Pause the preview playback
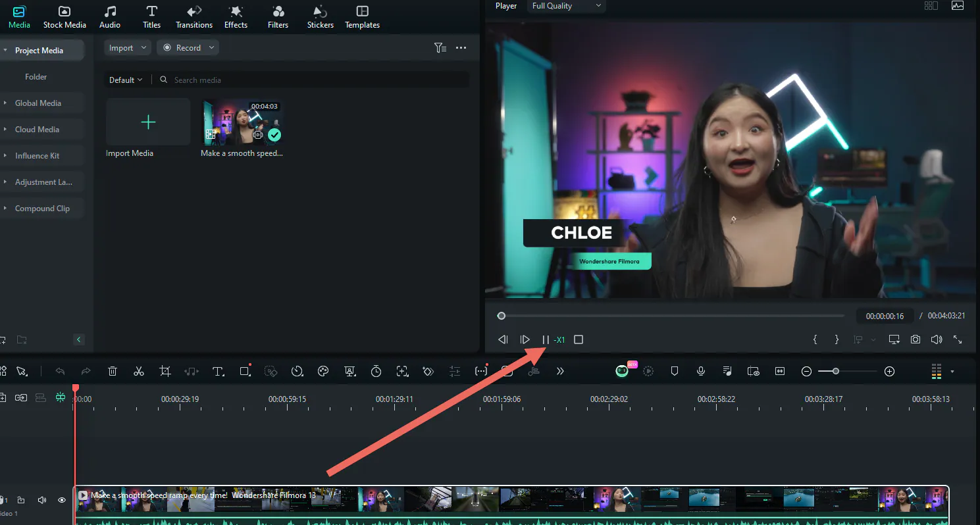Viewport: 980px width, 525px height. [546, 339]
